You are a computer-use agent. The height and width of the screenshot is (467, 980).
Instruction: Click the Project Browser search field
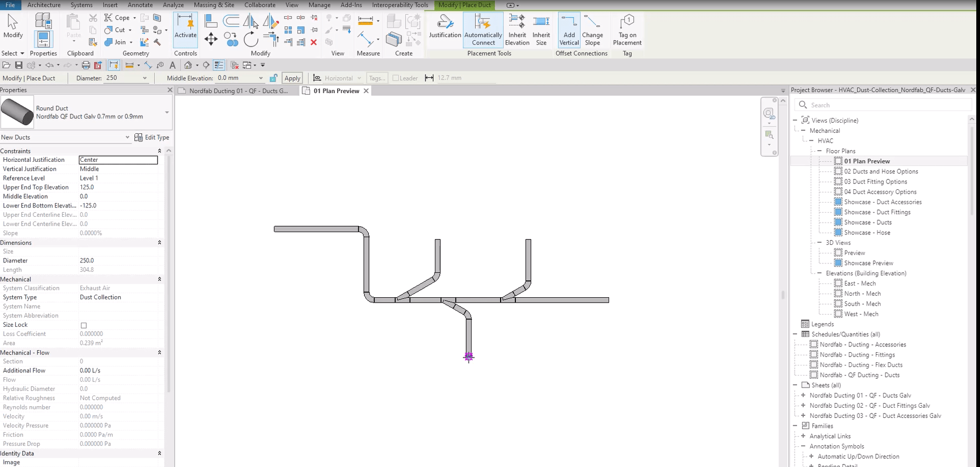[x=884, y=105]
